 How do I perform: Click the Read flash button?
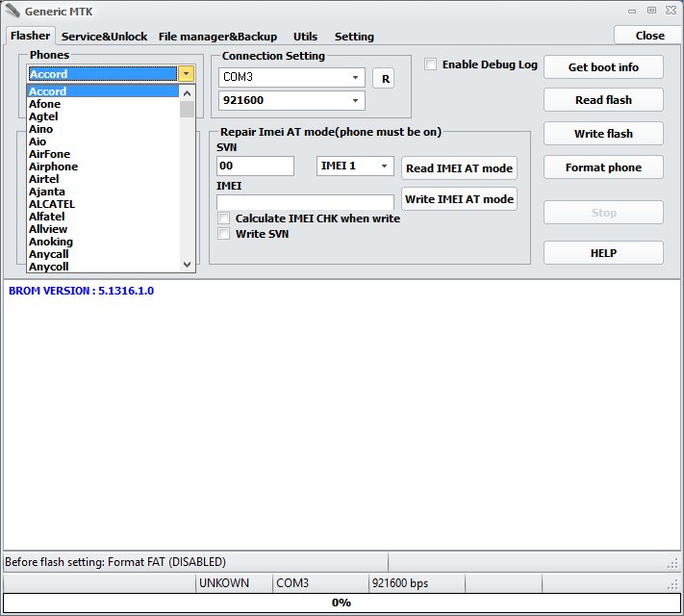603,100
